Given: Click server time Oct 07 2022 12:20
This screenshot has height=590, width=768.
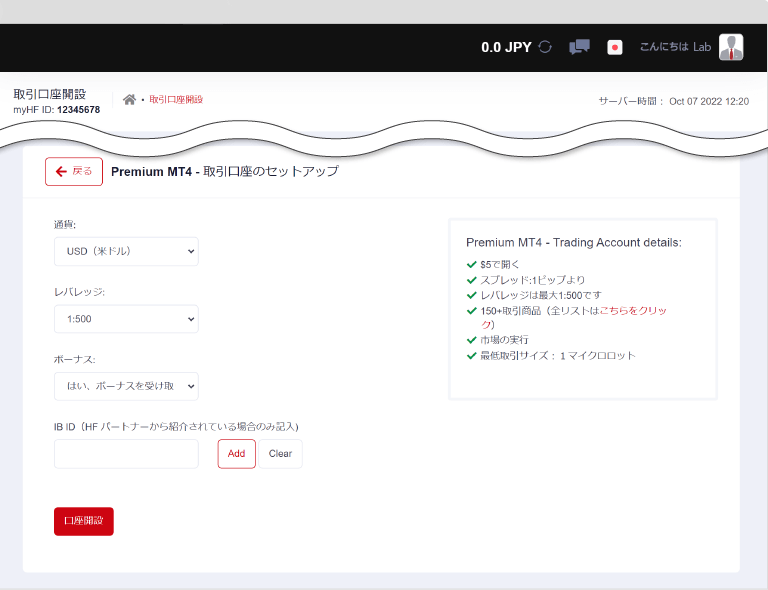Looking at the screenshot, I should click(709, 101).
